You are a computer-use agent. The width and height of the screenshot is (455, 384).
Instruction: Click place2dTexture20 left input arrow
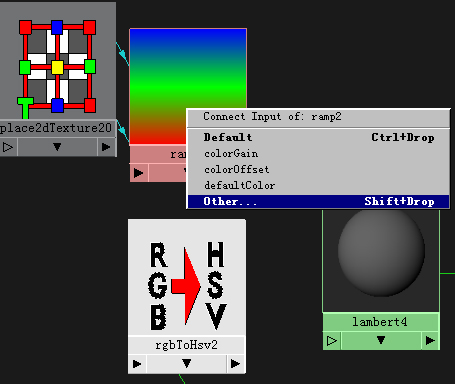[8, 147]
